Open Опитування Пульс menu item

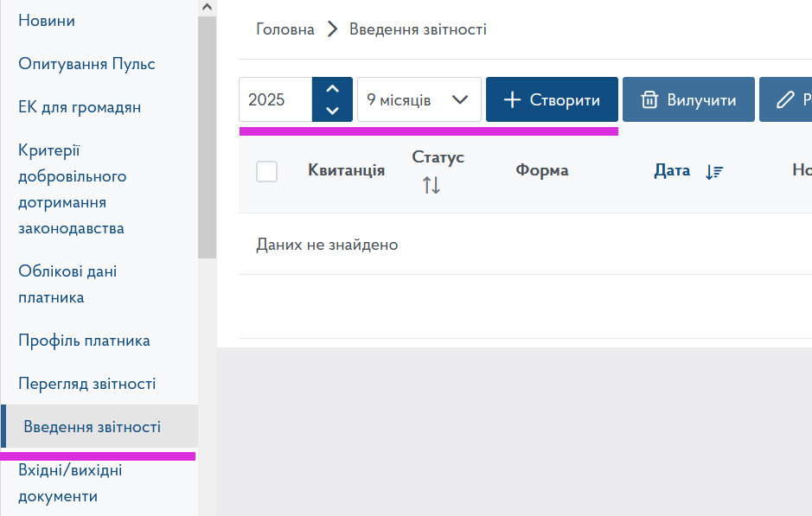[86, 64]
